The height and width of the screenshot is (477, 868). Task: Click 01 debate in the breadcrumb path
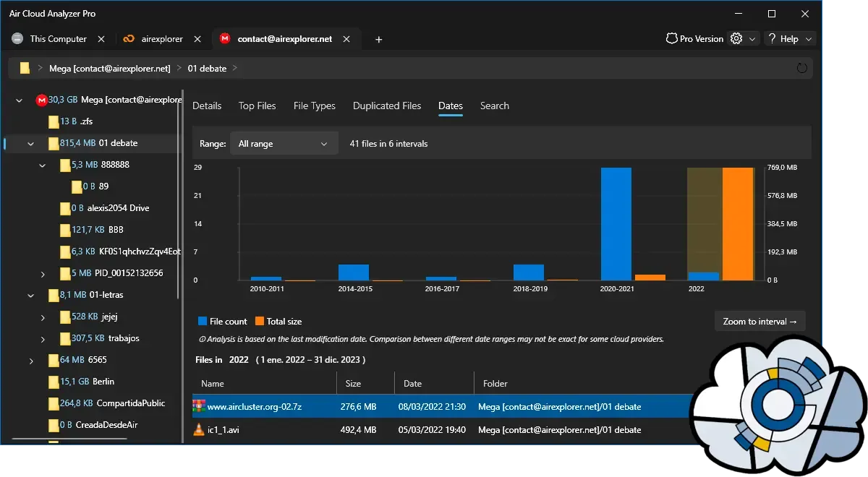pos(207,69)
